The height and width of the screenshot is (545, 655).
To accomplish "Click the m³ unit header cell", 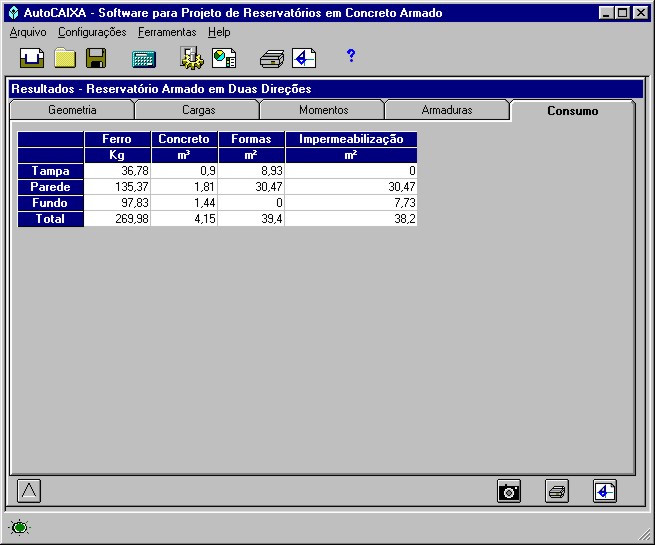I will pyautogui.click(x=184, y=155).
